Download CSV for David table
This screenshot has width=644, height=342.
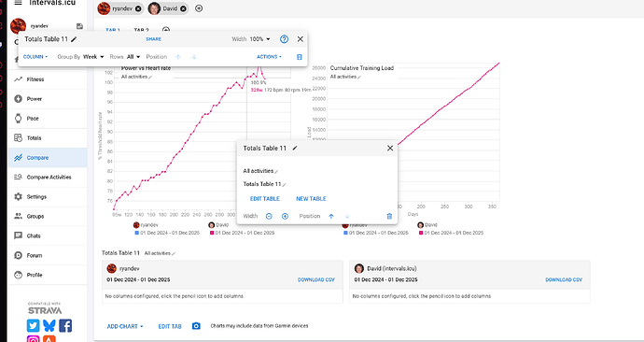click(x=564, y=279)
